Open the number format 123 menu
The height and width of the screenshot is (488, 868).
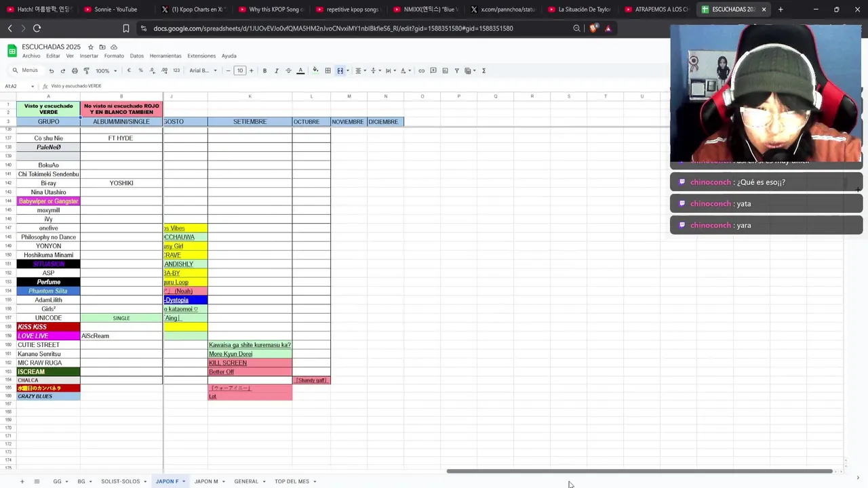176,70
